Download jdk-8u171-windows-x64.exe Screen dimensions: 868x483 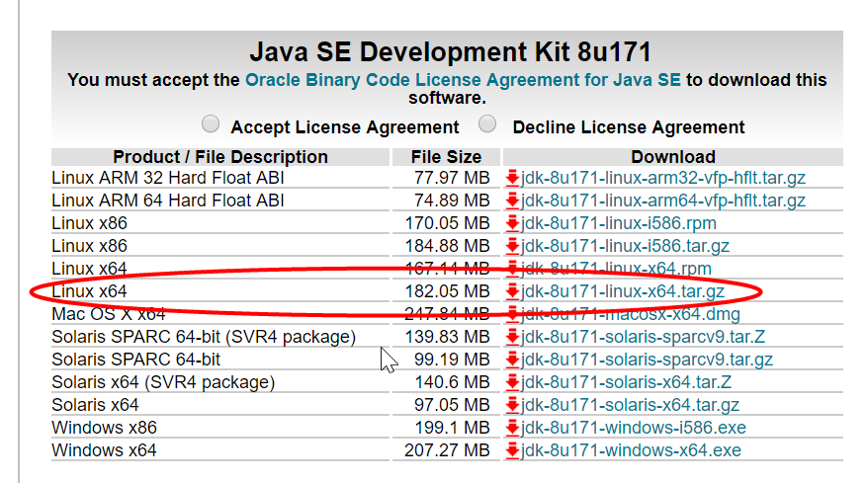pyautogui.click(x=631, y=450)
